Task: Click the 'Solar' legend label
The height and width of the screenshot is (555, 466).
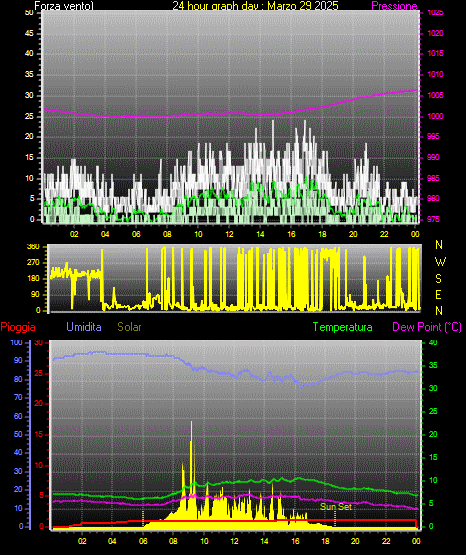Action: click(x=129, y=327)
